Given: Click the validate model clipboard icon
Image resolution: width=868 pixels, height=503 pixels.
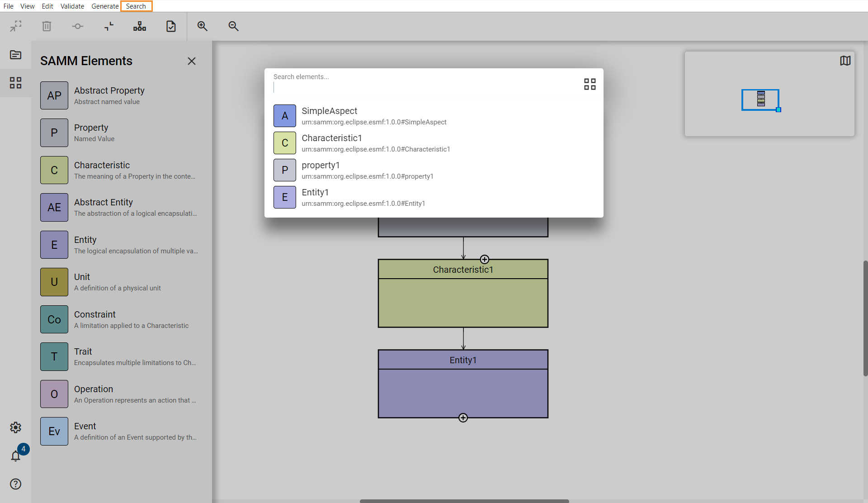Looking at the screenshot, I should tap(171, 26).
